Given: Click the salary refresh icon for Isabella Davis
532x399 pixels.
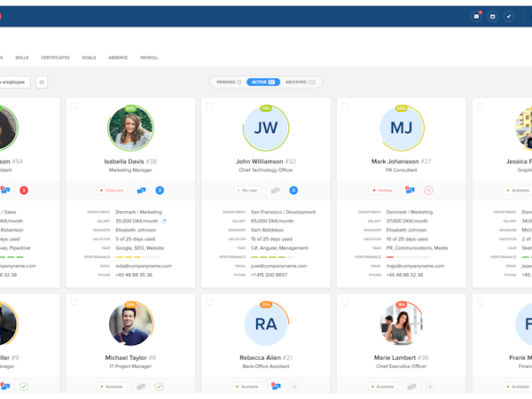Looking at the screenshot, I should pos(164,221).
